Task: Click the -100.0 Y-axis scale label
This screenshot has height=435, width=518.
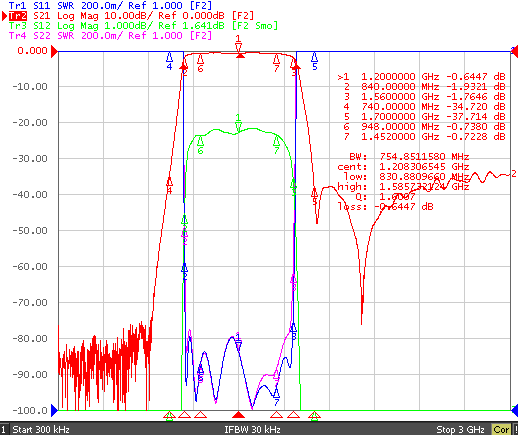Action: 30,410
